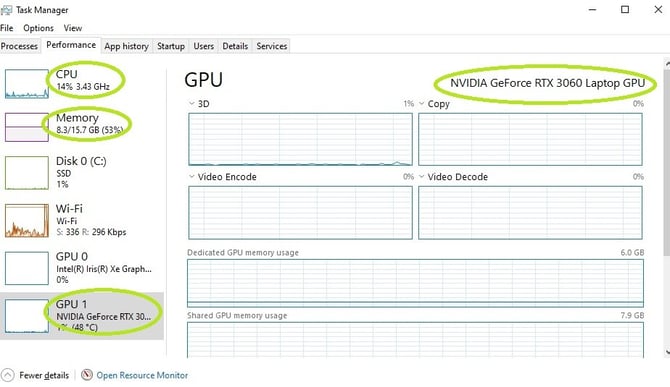The height and width of the screenshot is (387, 670).
Task: Select the Memory 8.3/15.7 GB entry
Action: tap(82, 127)
